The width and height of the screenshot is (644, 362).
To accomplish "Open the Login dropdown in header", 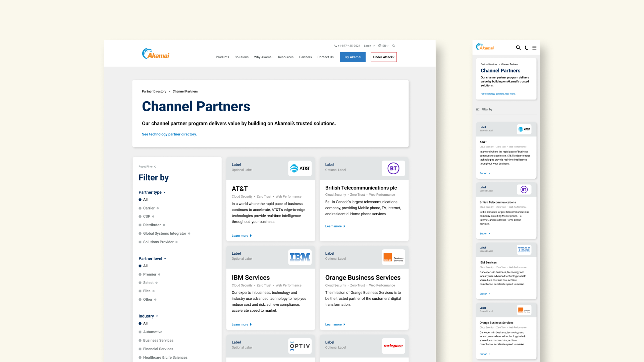I will (369, 46).
